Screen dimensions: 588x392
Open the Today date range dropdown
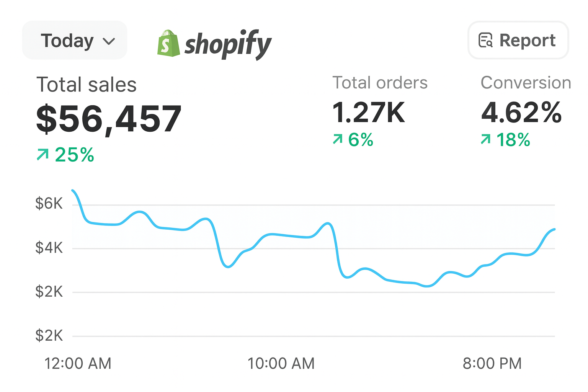(x=75, y=40)
